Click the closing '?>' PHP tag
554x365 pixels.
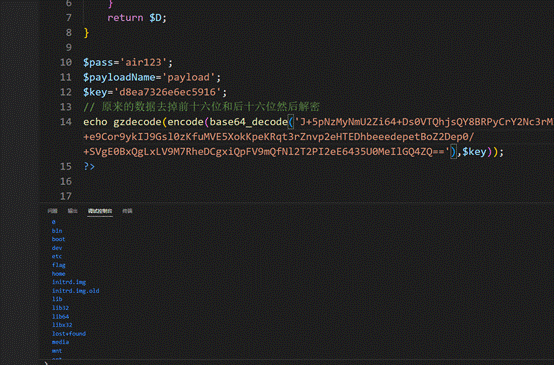click(x=89, y=166)
